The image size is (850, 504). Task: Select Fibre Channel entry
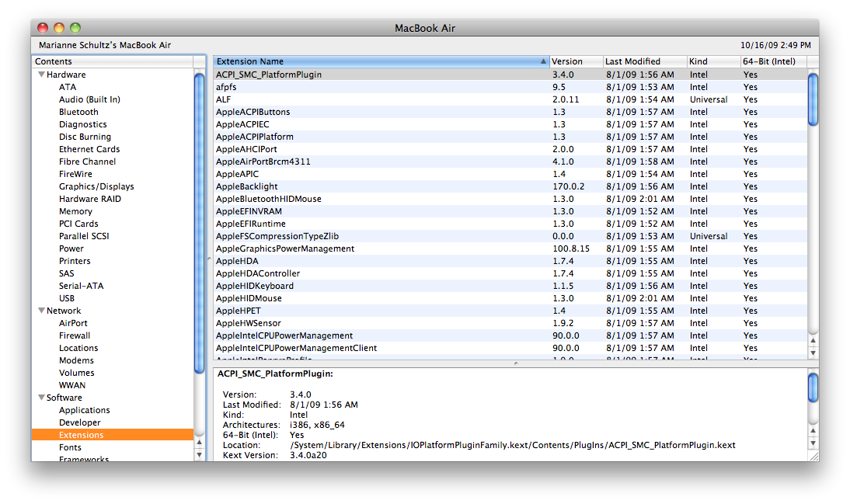tap(87, 162)
